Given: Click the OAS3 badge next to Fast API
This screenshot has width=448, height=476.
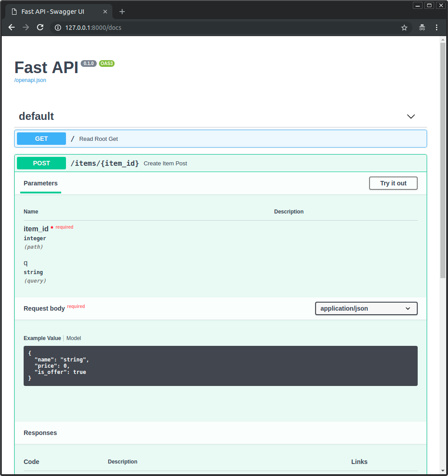Looking at the screenshot, I should pos(107,63).
